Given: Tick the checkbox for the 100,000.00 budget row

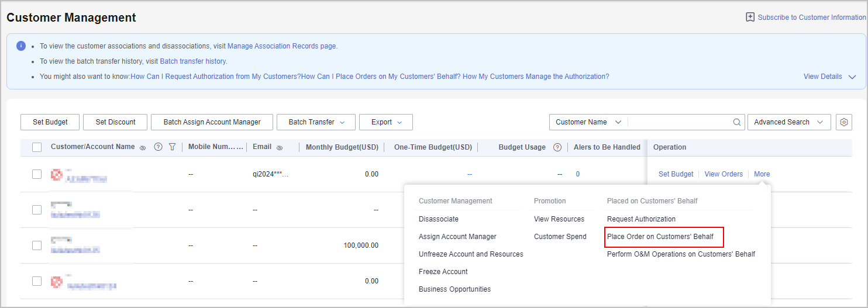Looking at the screenshot, I should pyautogui.click(x=37, y=245).
